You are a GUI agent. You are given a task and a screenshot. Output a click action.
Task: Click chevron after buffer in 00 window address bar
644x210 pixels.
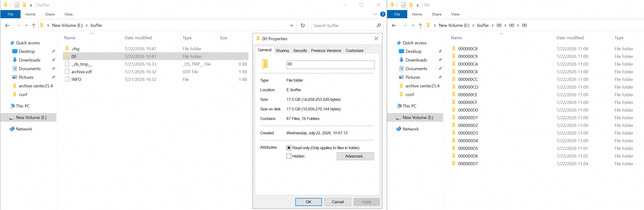tap(493, 25)
